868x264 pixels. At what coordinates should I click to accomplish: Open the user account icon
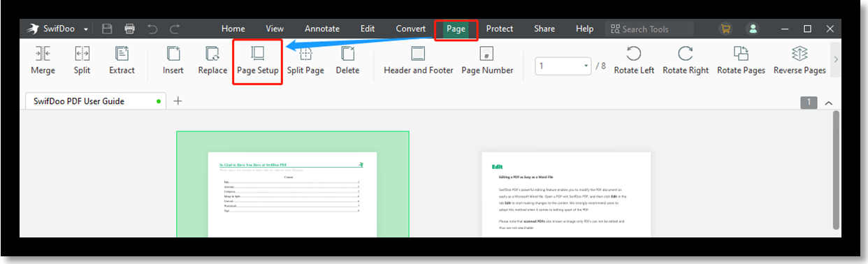click(x=753, y=29)
